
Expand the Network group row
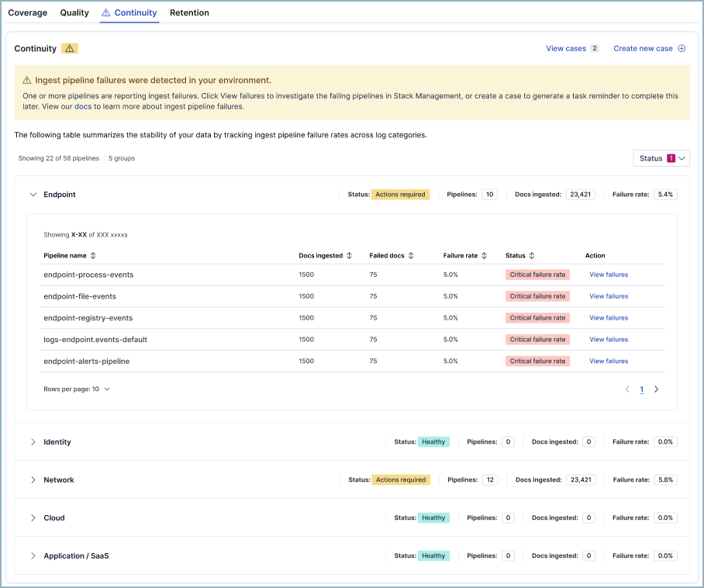[x=32, y=479]
